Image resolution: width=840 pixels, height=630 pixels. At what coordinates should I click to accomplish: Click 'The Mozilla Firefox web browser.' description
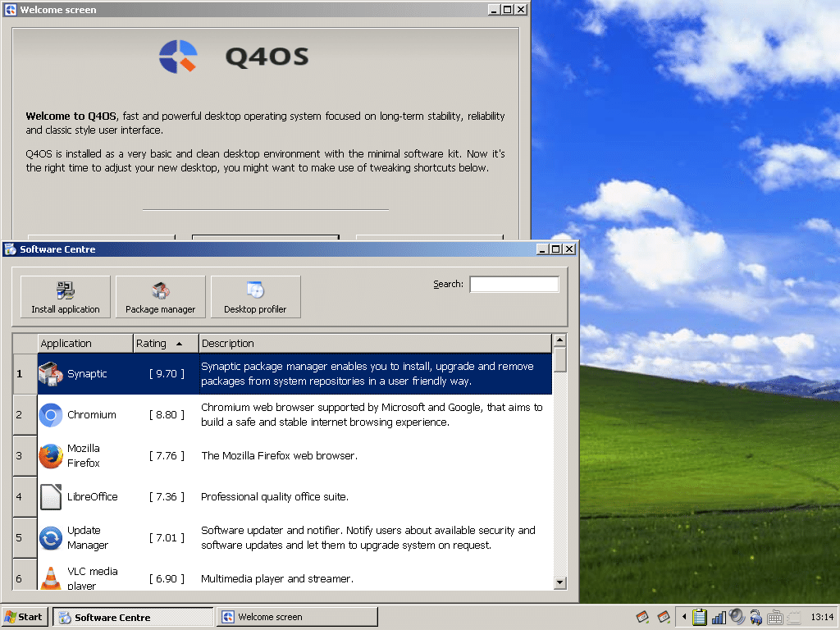(x=279, y=456)
